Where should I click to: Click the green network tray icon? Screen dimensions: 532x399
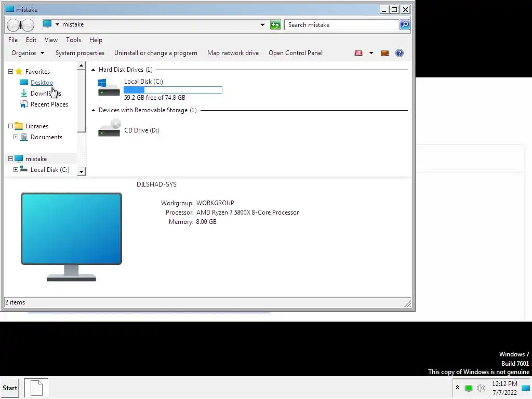pyautogui.click(x=469, y=388)
